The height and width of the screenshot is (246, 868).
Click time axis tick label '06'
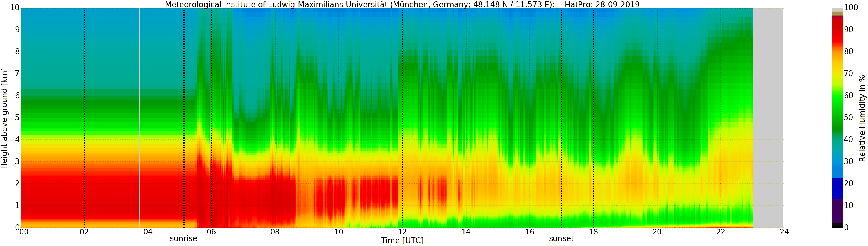pos(211,232)
